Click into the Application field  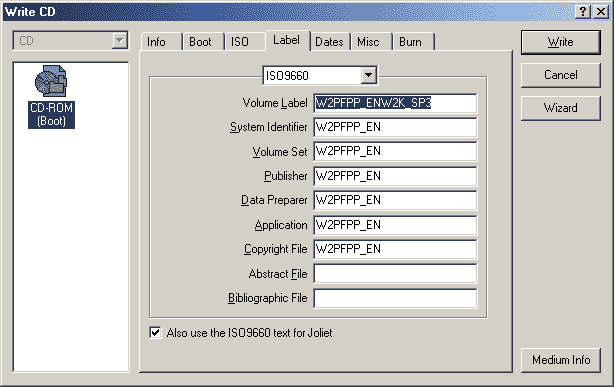pos(395,225)
